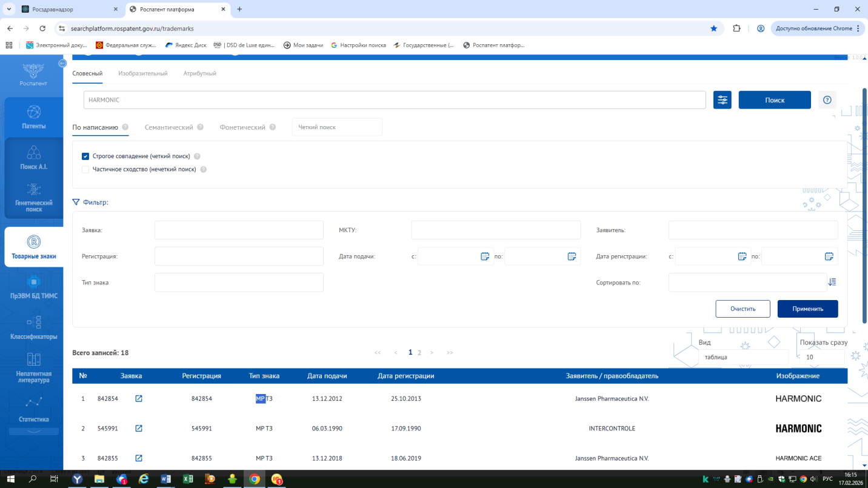868x488 pixels.
Task: Open the HARMONIC ACE trademark image
Action: [x=798, y=458]
